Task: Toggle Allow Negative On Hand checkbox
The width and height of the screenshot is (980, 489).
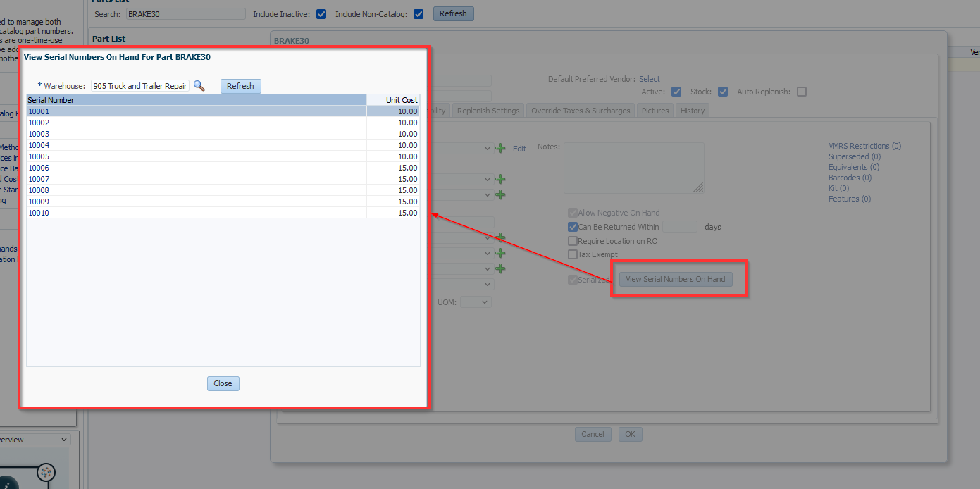Action: [x=573, y=213]
